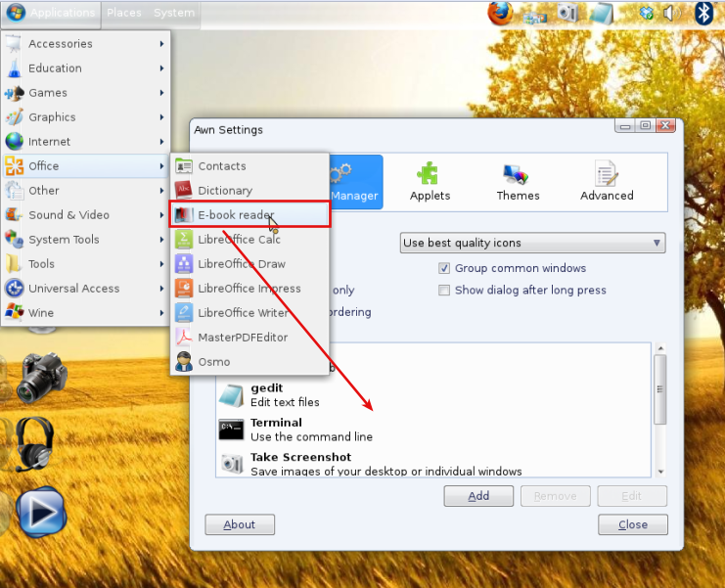The height and width of the screenshot is (588, 725).
Task: Click the LibreOffice Draw icon
Action: [x=184, y=263]
